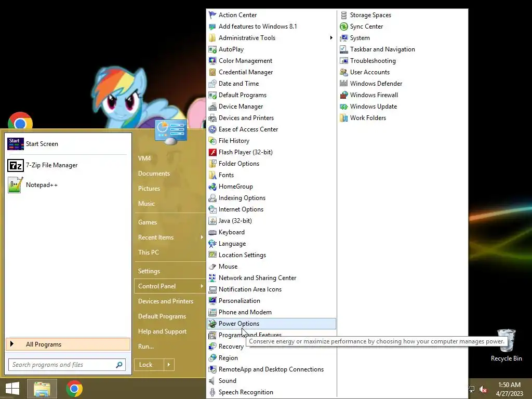The width and height of the screenshot is (532, 399).
Task: Open Settings in start menu
Action: (x=170, y=271)
